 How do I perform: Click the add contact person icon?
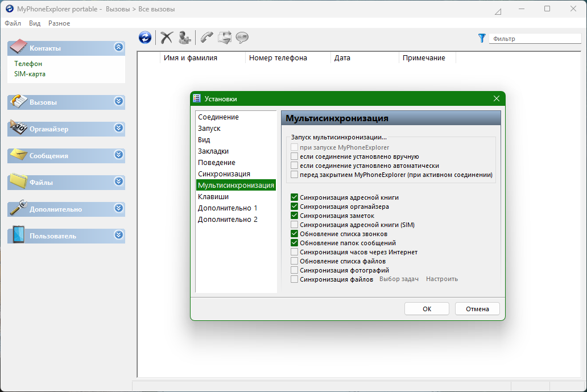point(184,38)
